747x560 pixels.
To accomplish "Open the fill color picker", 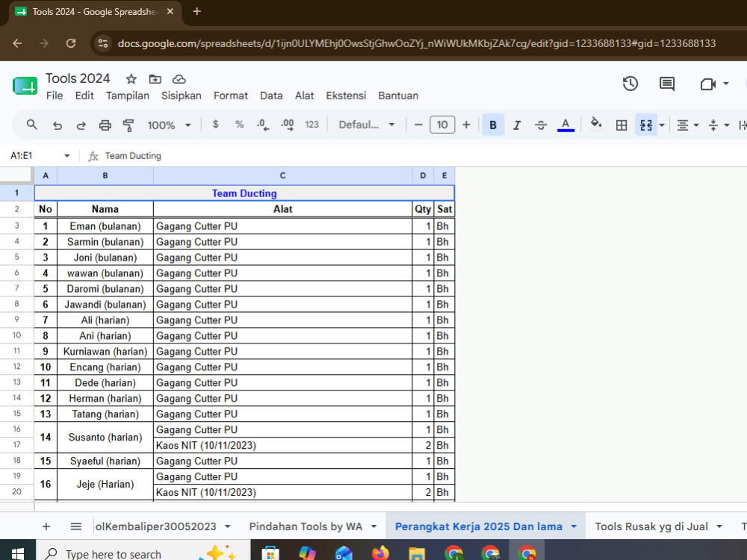I will tap(595, 124).
